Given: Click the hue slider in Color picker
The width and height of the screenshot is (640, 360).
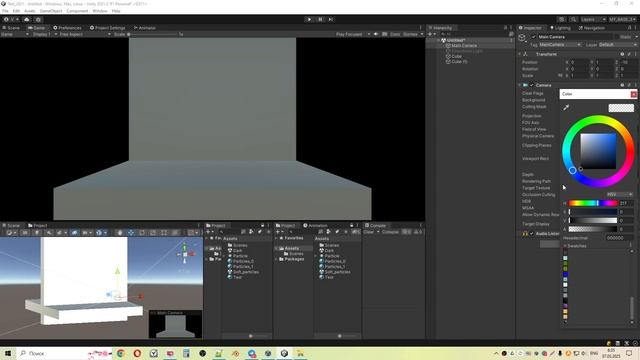Looking at the screenshot, I should 593,203.
